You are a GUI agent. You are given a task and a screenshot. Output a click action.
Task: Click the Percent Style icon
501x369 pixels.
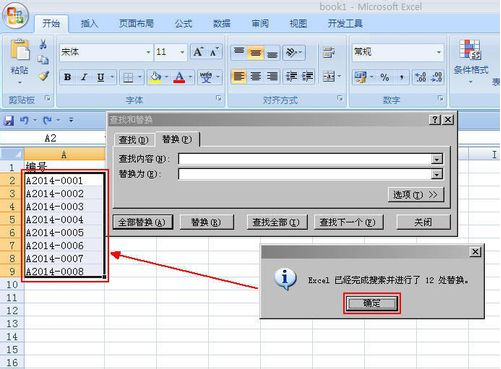pyautogui.click(x=385, y=77)
